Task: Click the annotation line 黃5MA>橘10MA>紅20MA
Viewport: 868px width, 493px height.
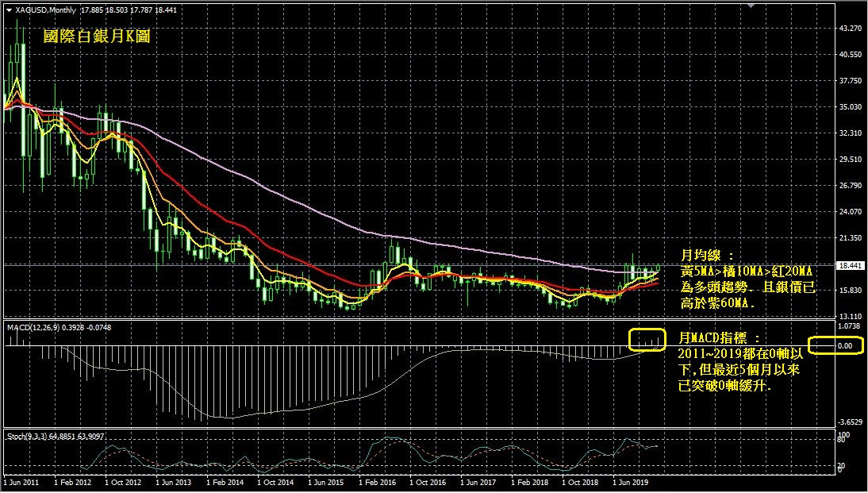Action: pos(747,272)
